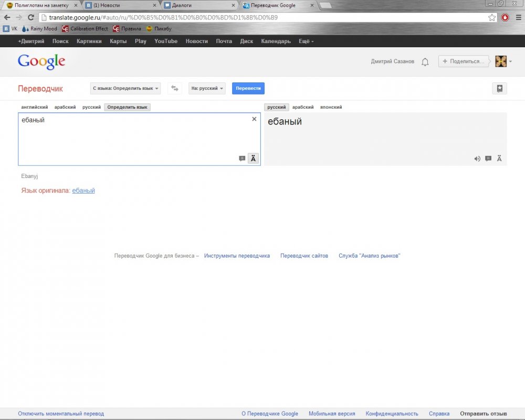Click the listen speaker icon in translation panel
The height and width of the screenshot is (420, 525).
click(x=477, y=159)
